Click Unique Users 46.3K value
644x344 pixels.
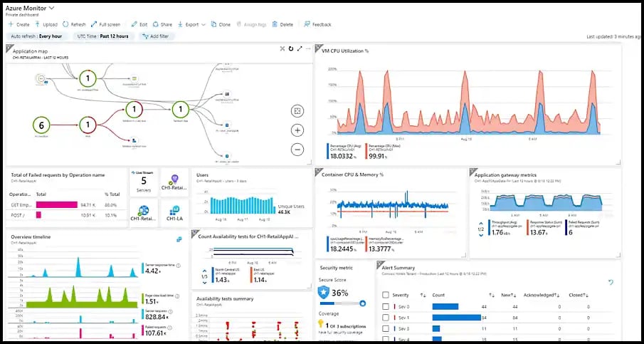pos(284,212)
